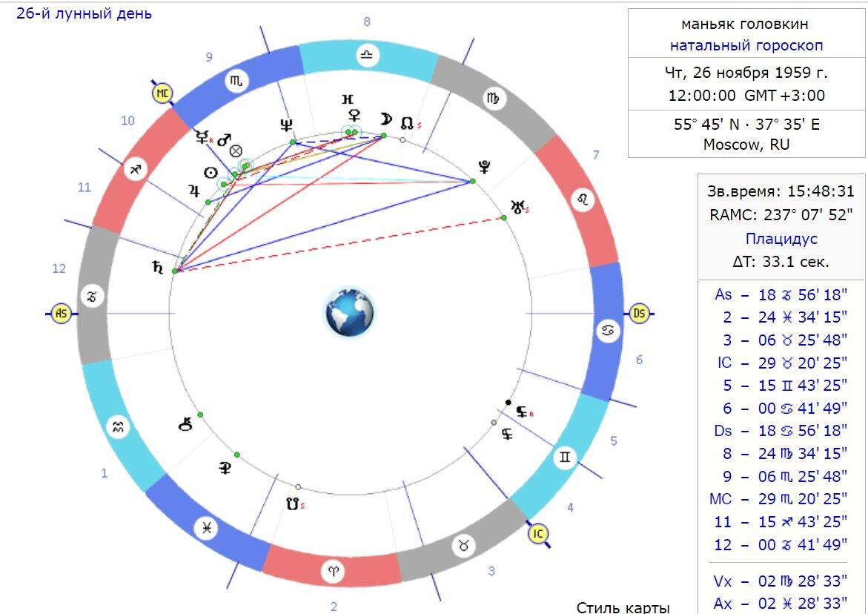Viewport: 868px width, 614px height.
Task: Click the 'MC – 29 20'25"' cusp row
Action: pyautogui.click(x=778, y=499)
